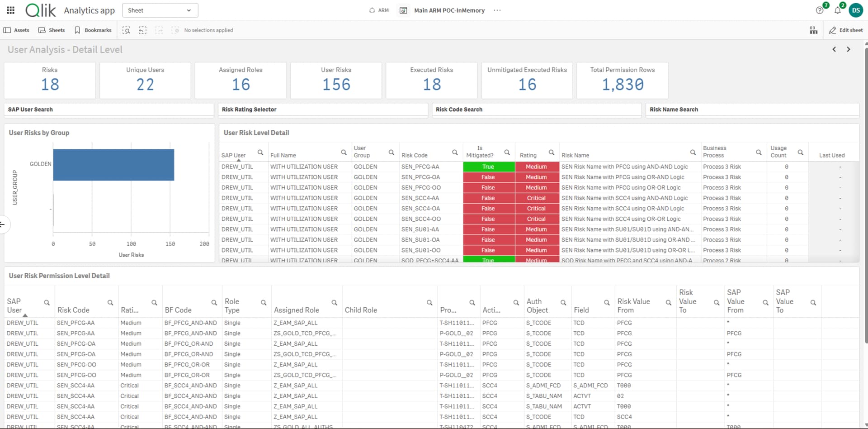Image resolution: width=868 pixels, height=429 pixels.
Task: Search the BF Code column
Action: click(214, 302)
